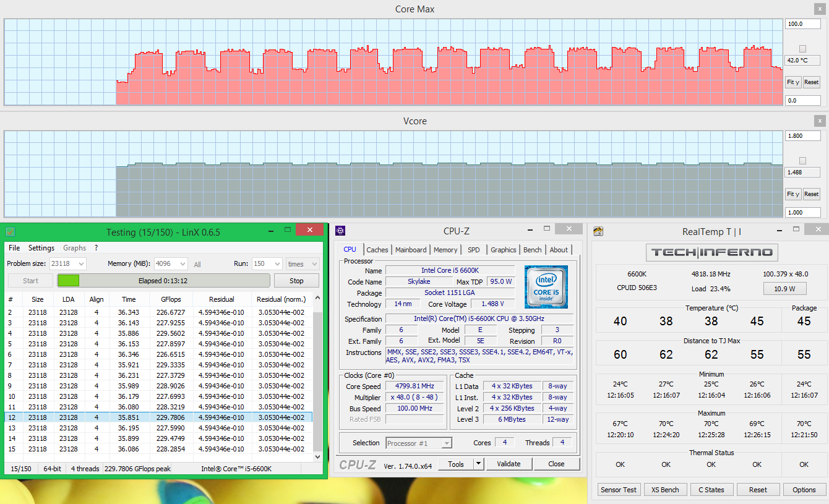829x504 pixels.
Task: Click the LinX results scrollbar
Action: pyautogui.click(x=317, y=378)
